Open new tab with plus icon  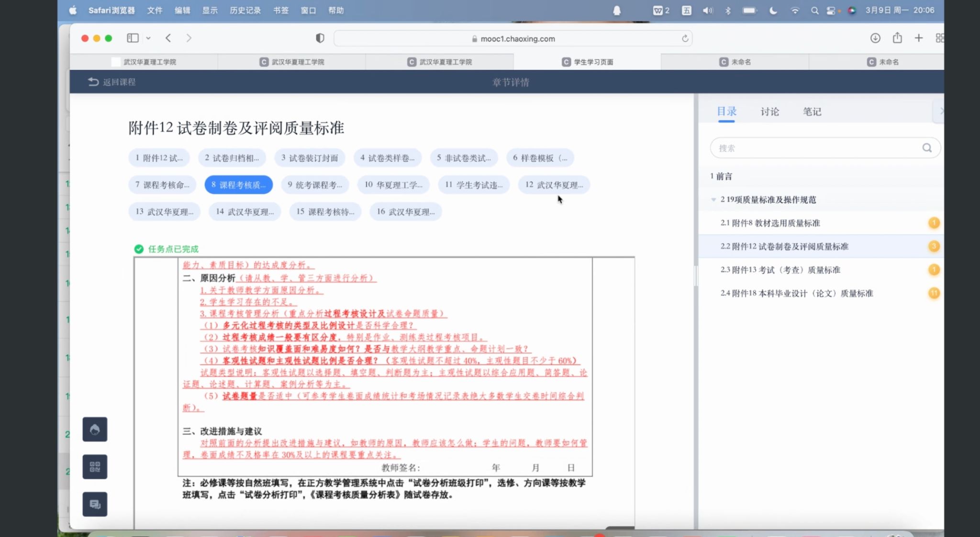click(918, 38)
